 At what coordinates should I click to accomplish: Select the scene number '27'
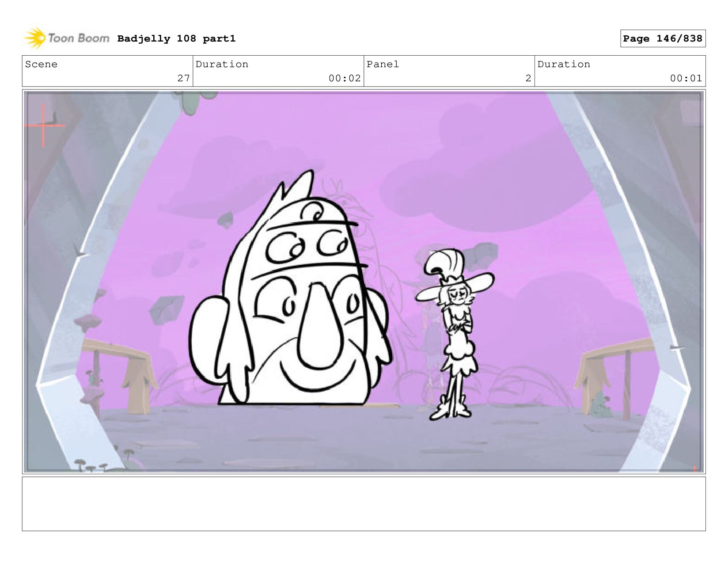tap(183, 78)
